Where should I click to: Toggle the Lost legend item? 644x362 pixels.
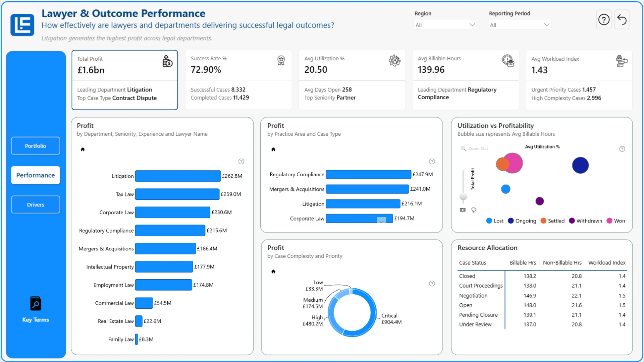point(495,221)
